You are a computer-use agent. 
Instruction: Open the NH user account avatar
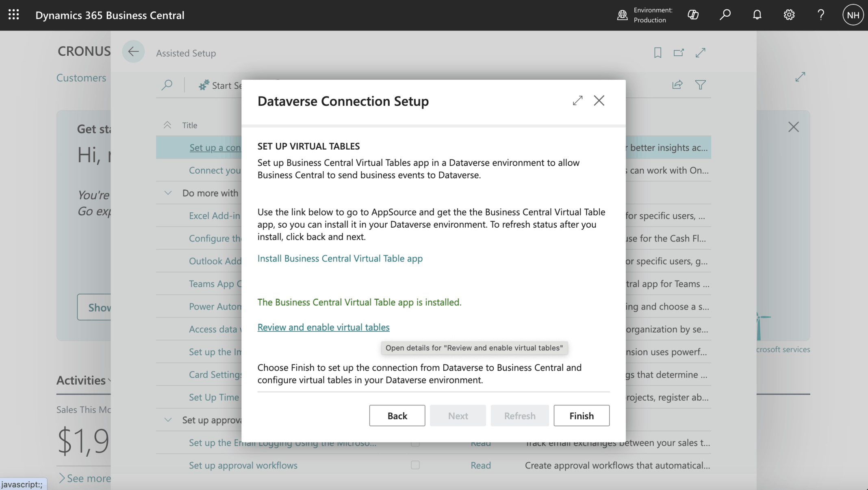pos(853,15)
